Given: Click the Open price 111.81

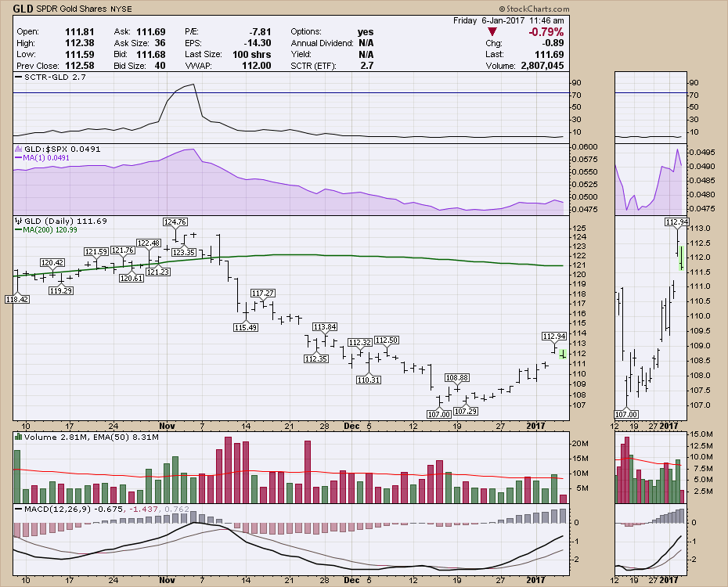Looking at the screenshot, I should 79,32.
